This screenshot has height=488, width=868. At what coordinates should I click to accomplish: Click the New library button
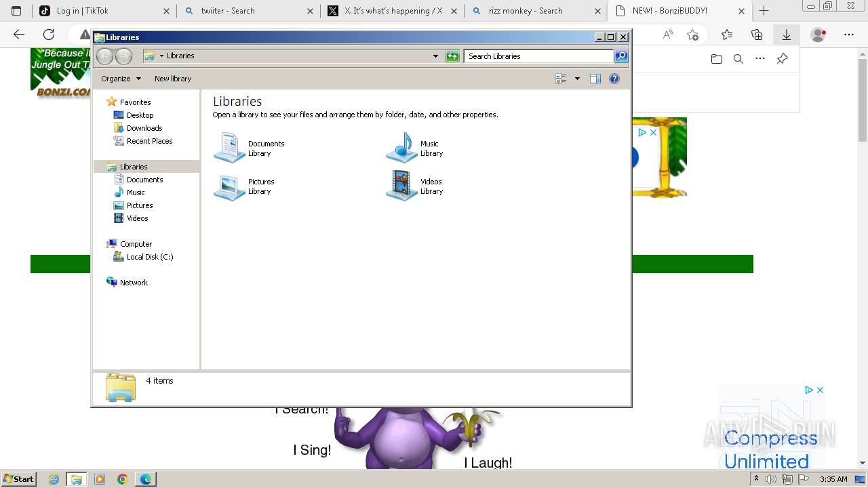(x=173, y=79)
